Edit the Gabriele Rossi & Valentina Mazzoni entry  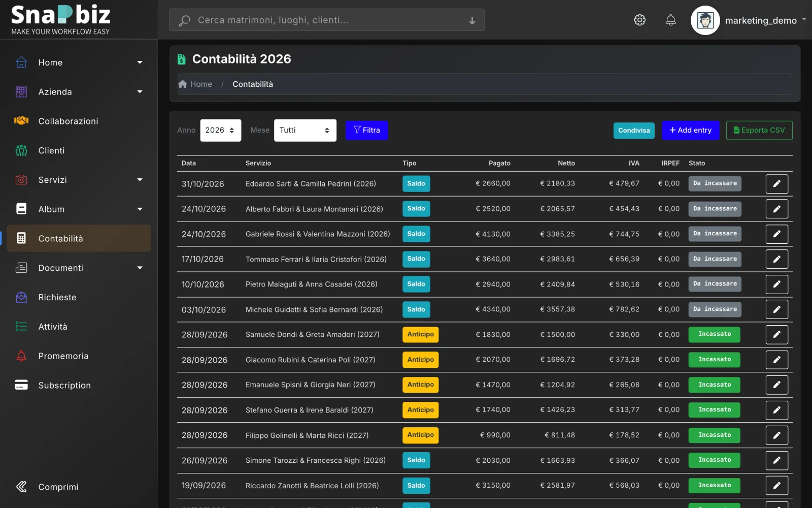(776, 234)
